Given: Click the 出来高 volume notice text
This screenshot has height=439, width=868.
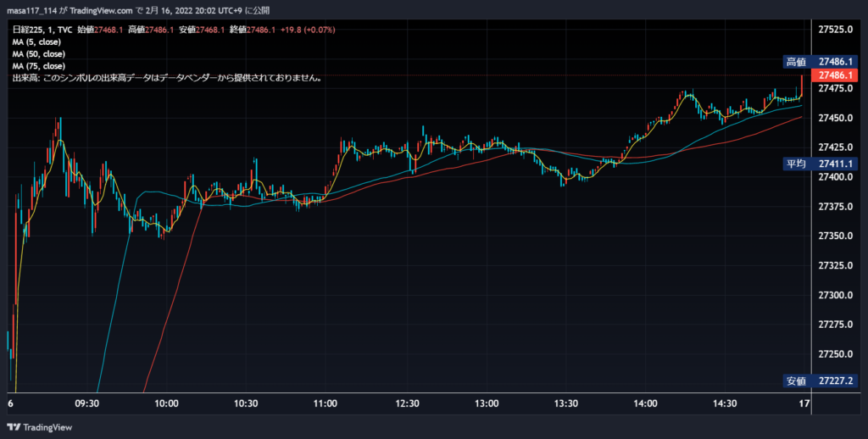Looking at the screenshot, I should click(x=167, y=79).
